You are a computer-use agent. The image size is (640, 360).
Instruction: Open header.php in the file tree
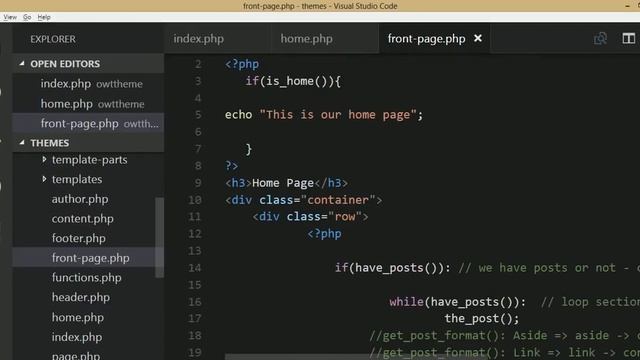point(80,297)
